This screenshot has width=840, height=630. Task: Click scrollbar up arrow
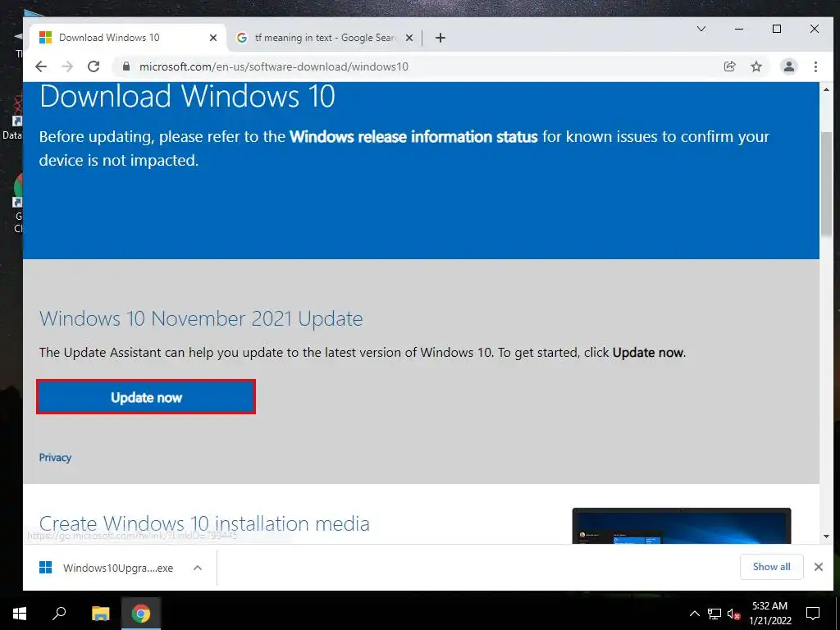coord(826,89)
